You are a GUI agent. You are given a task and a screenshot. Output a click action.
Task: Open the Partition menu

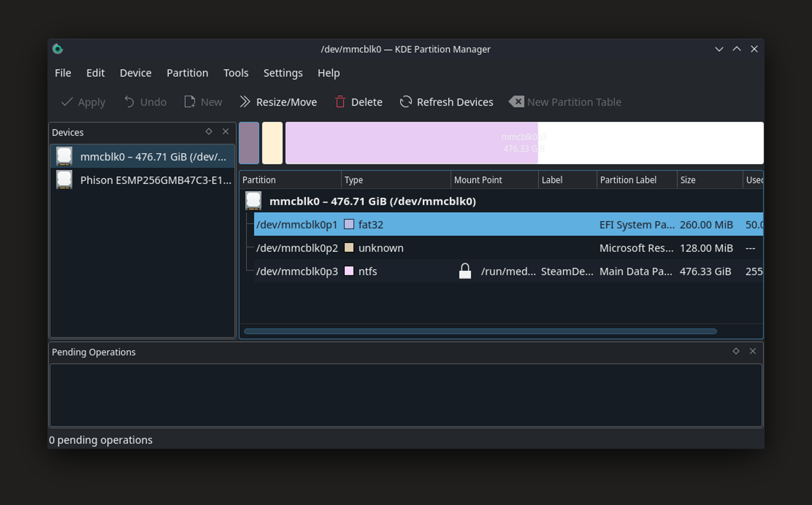pos(187,73)
